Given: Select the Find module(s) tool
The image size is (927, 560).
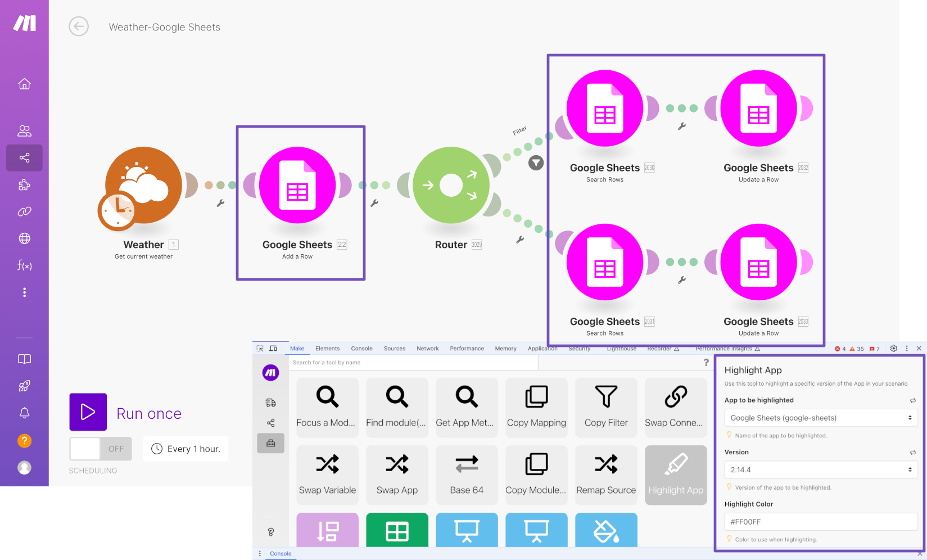Looking at the screenshot, I should coord(397,408).
